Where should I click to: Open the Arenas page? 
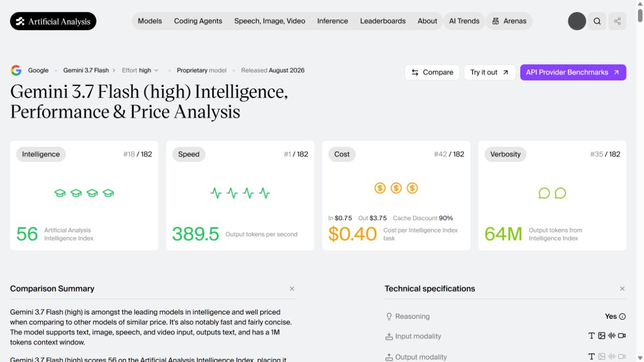tap(509, 21)
